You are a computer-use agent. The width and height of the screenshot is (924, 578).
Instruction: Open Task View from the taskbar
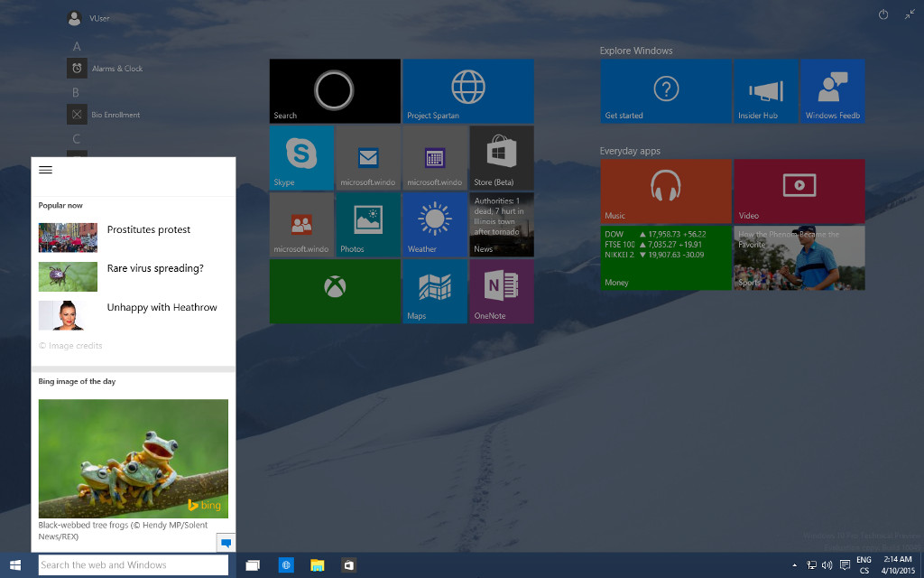(253, 565)
